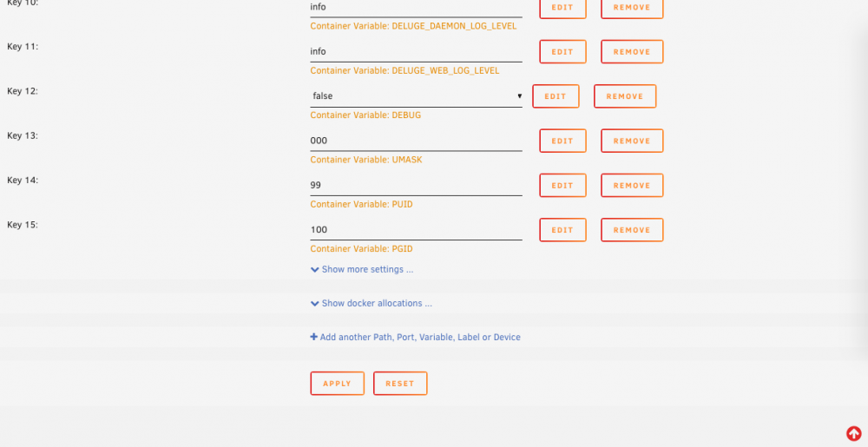Viewport: 868px width, 447px height.
Task: Edit Key 13 UMASK variable
Action: 562,141
